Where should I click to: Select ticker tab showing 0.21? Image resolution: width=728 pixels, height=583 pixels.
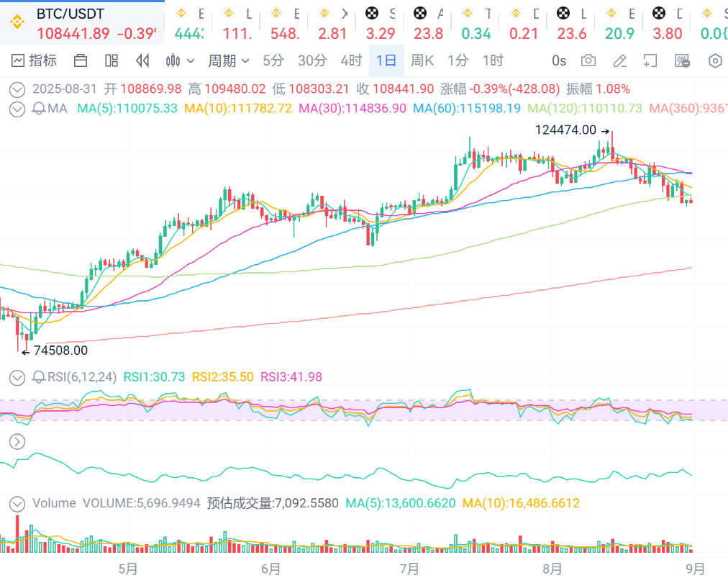pyautogui.click(x=524, y=23)
